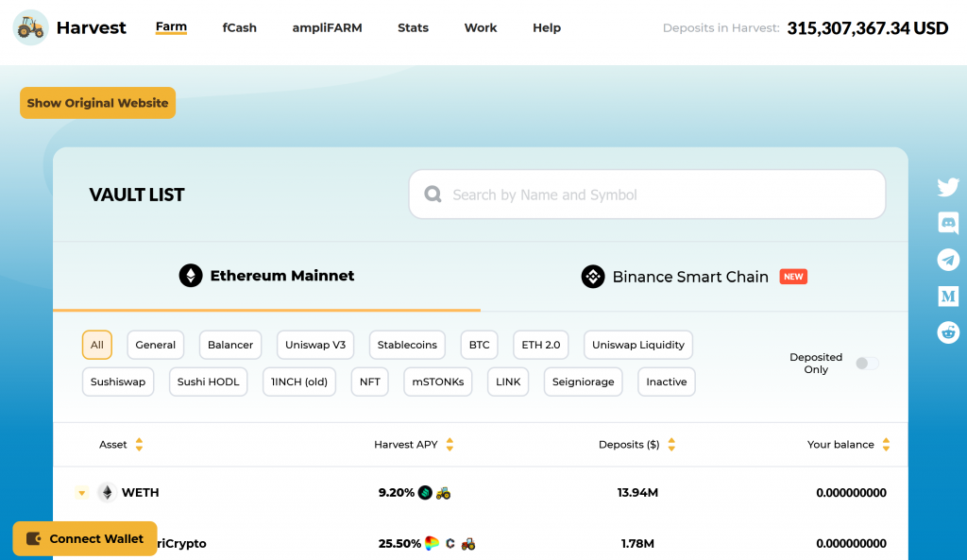Filter vaults by Uniswap V3
This screenshot has width=967, height=560.
[315, 345]
